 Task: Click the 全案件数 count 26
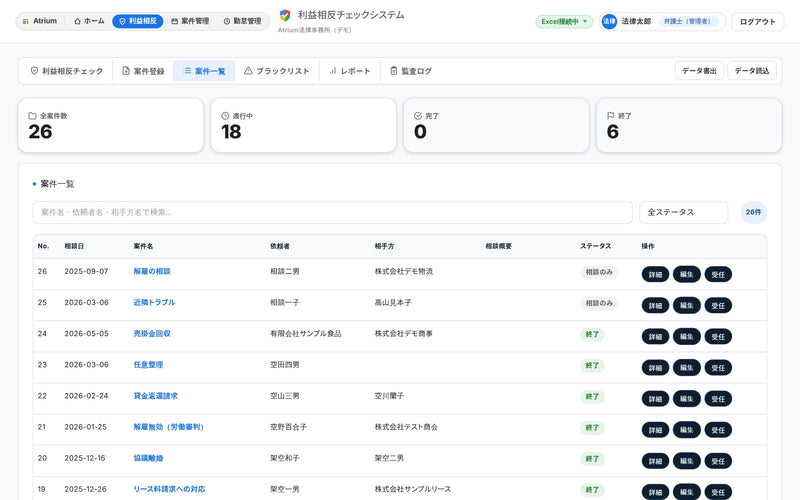point(40,132)
